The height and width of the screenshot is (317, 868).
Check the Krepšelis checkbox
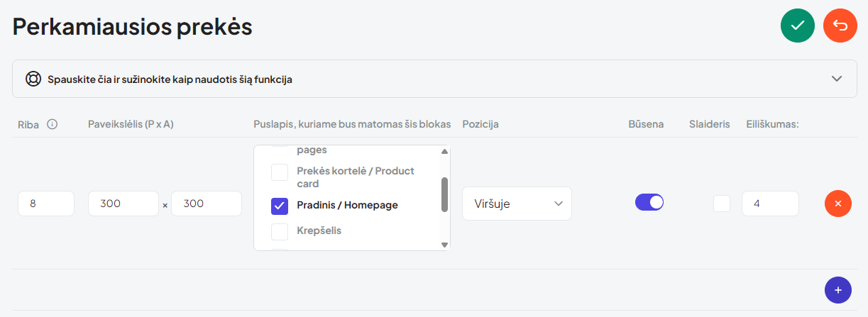pos(280,231)
